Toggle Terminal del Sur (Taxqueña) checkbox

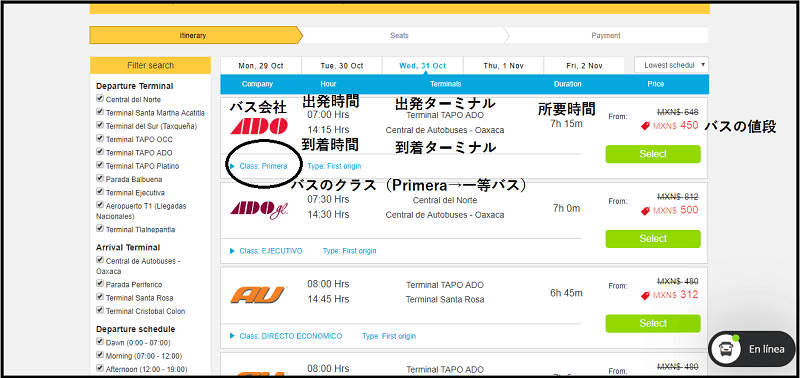(x=100, y=125)
